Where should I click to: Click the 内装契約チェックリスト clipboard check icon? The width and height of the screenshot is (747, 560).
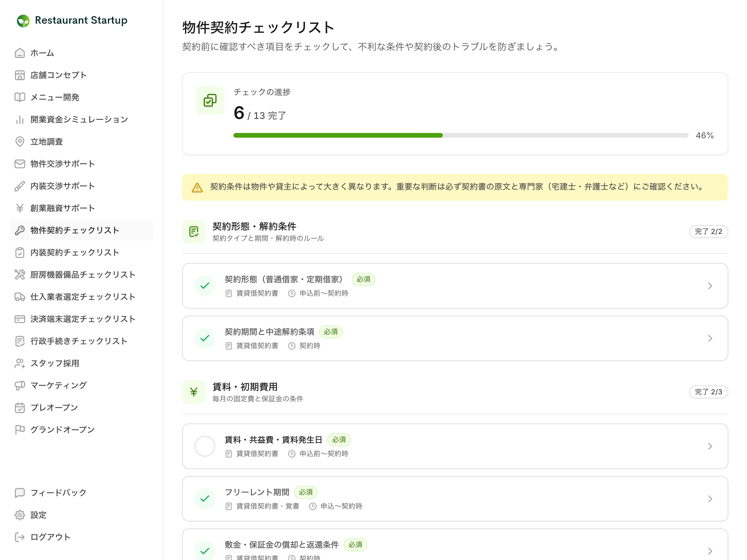(20, 253)
